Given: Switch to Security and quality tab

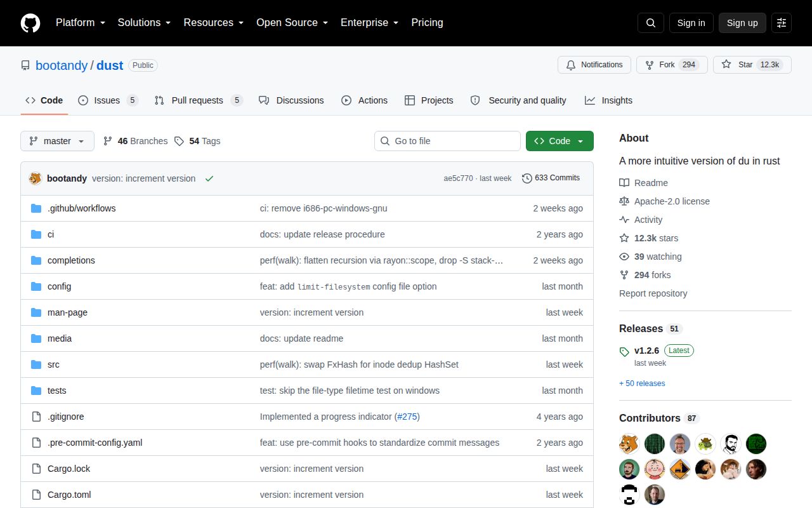Looking at the screenshot, I should [518, 100].
